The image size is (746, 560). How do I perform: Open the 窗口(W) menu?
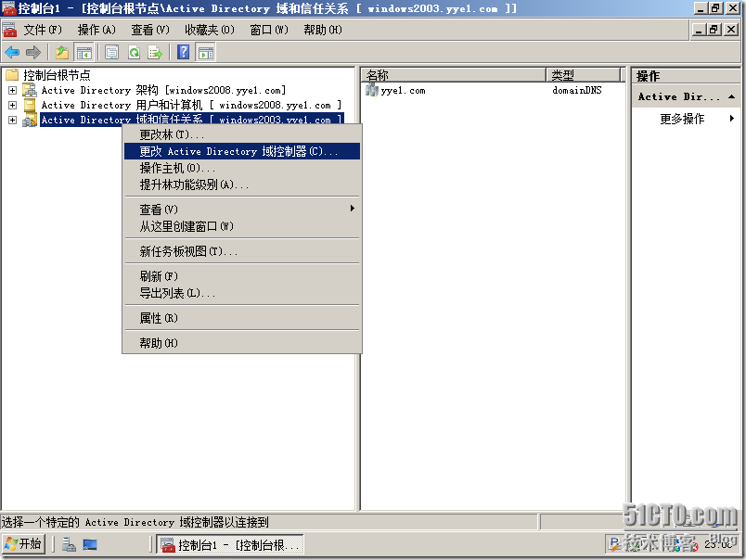tap(269, 30)
